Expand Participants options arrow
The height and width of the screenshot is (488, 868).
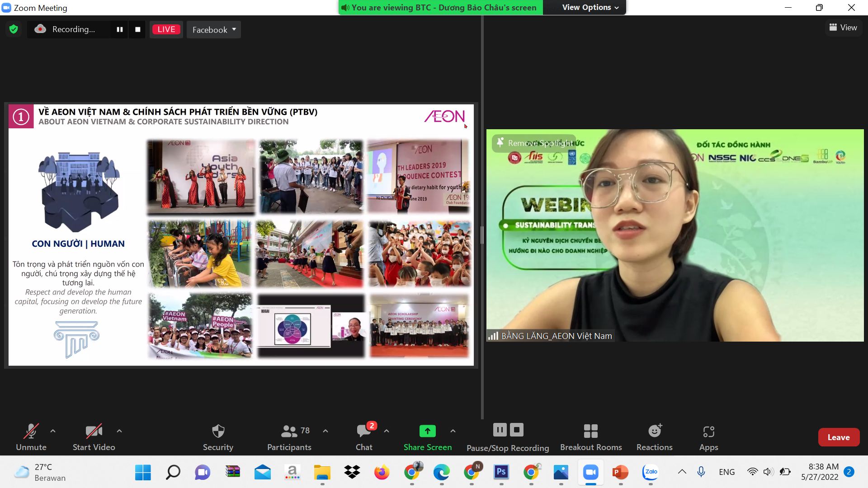(325, 431)
